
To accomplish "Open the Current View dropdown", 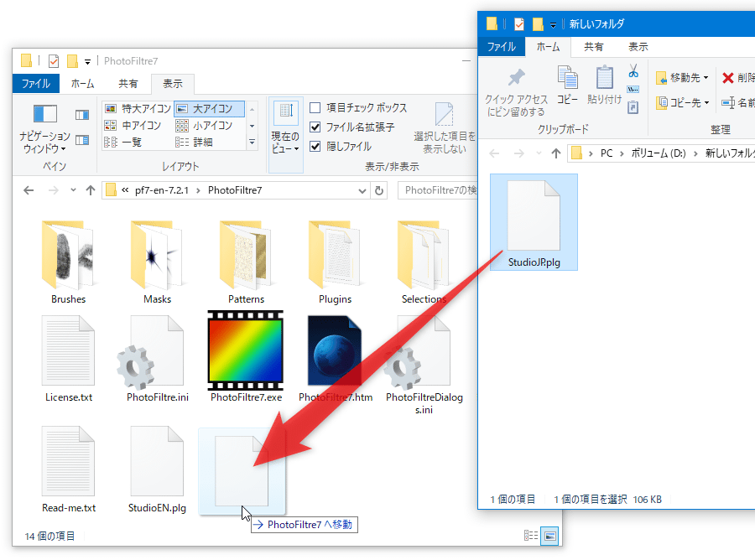I will (285, 135).
